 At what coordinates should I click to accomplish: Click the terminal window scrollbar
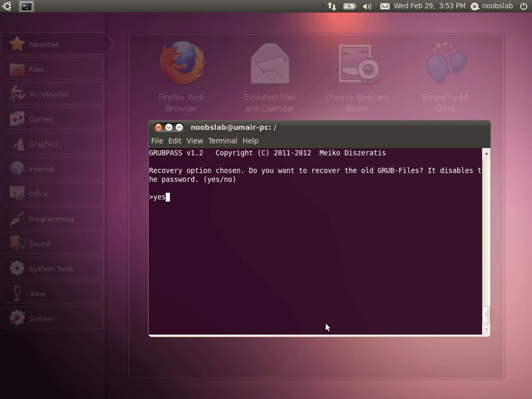(486, 314)
